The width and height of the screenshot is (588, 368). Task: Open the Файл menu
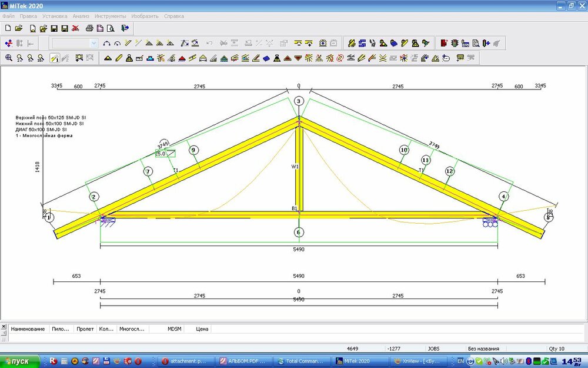(x=8, y=16)
